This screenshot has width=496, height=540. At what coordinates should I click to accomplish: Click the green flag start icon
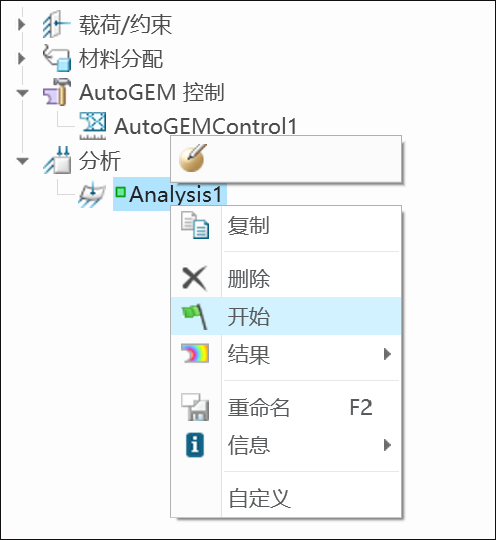point(195,316)
